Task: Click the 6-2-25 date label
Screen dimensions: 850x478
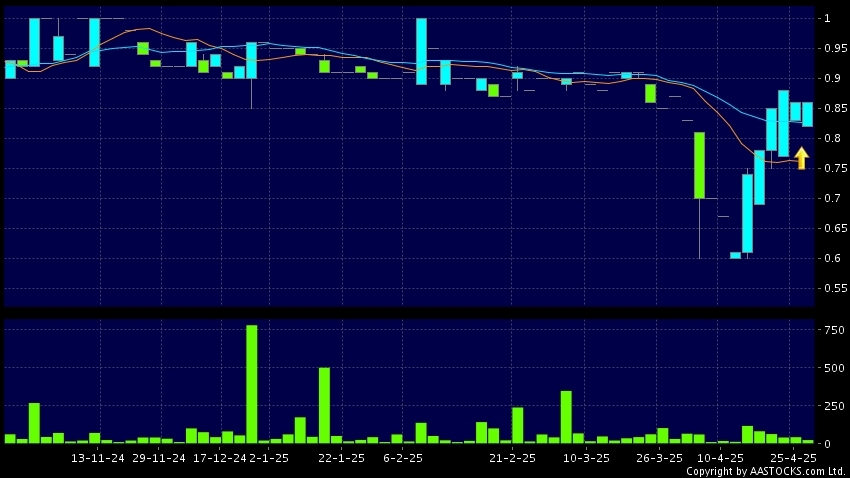Action: pyautogui.click(x=403, y=458)
